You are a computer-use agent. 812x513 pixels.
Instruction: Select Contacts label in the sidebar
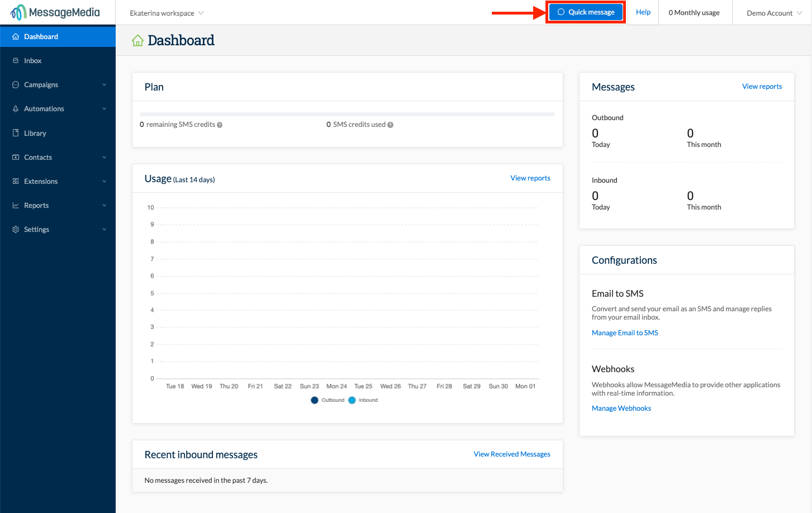coord(38,158)
